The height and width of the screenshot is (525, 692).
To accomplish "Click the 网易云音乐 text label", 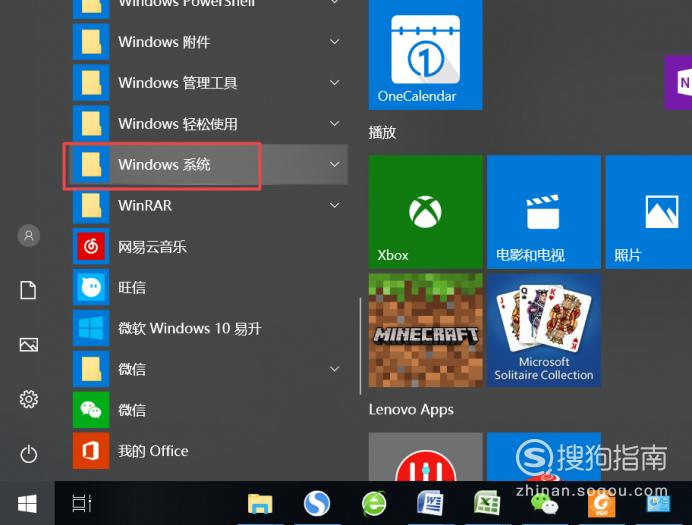I will (x=152, y=247).
